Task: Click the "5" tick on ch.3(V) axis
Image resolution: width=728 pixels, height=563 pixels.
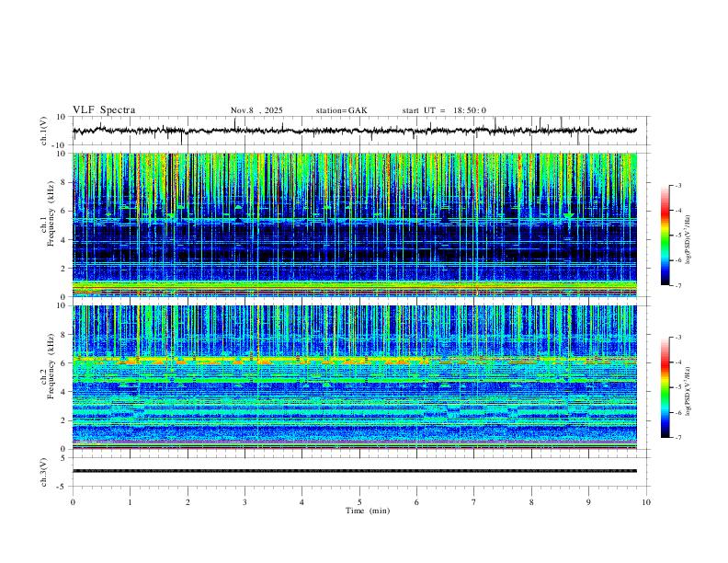Action: click(x=64, y=458)
